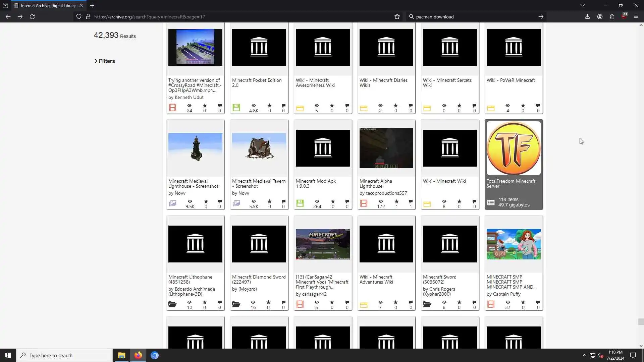644x362 pixels.
Task: Expand the Filters section
Action: coord(105,61)
